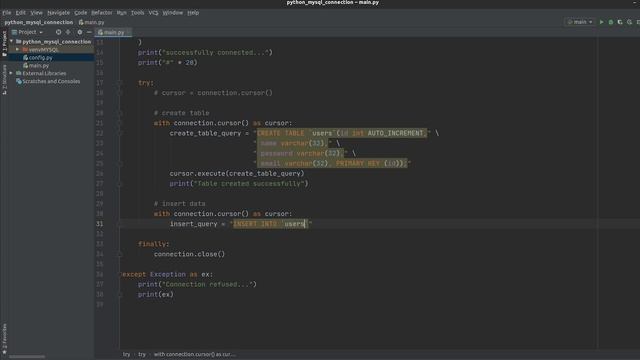Open the Refactor menu
Viewport: 640px width, 360px height.
coord(102,13)
